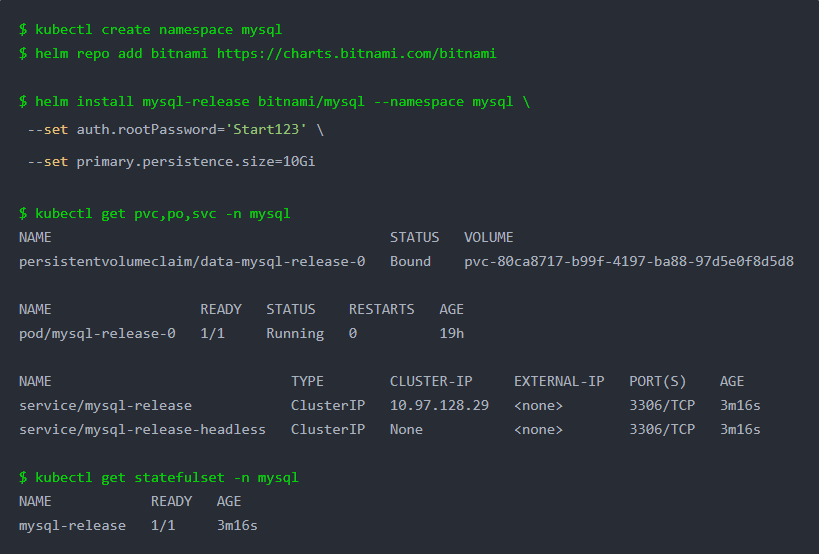819x554 pixels.
Task: Click the RESTARTS column header
Action: coord(381,310)
